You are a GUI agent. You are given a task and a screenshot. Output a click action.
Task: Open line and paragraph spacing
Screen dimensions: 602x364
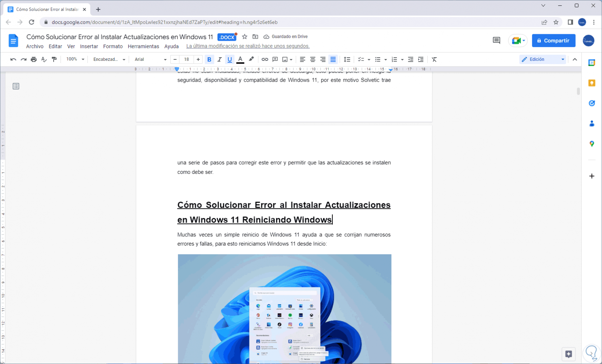347,59
